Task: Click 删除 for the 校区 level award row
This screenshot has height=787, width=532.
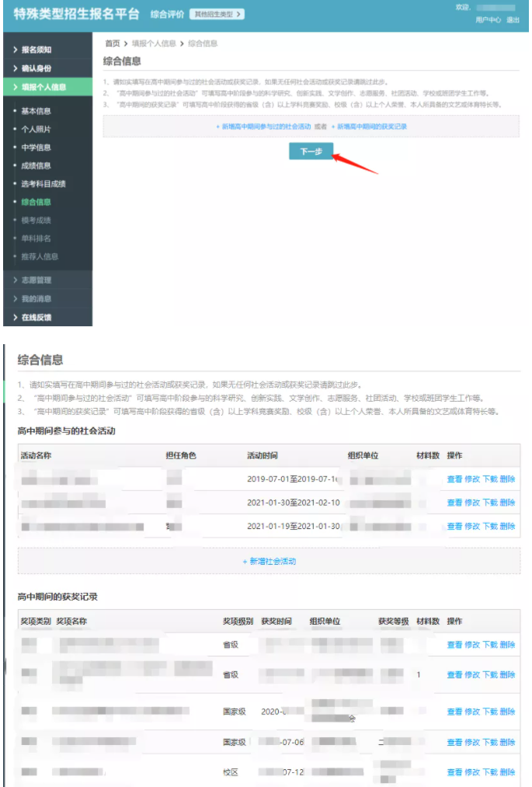Action: (507, 772)
